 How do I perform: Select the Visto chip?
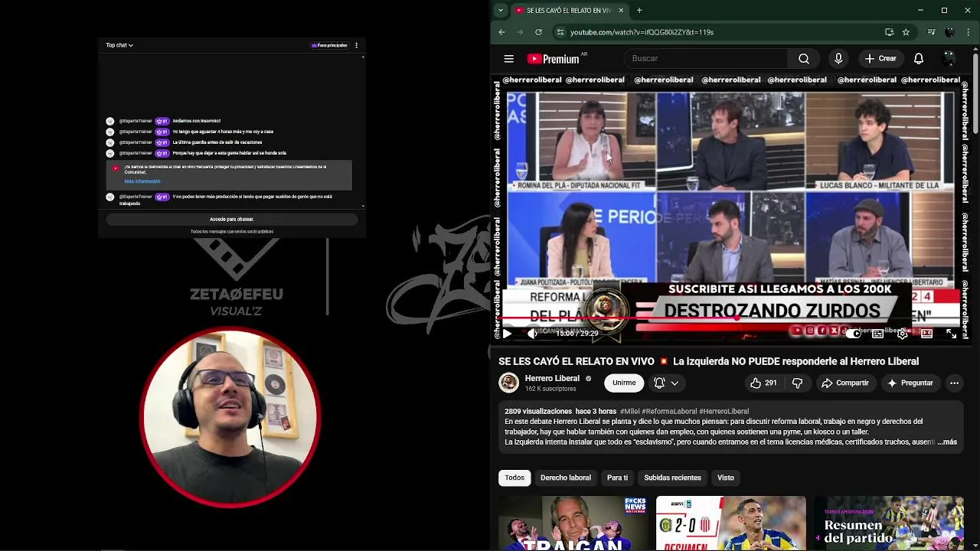coord(726,478)
